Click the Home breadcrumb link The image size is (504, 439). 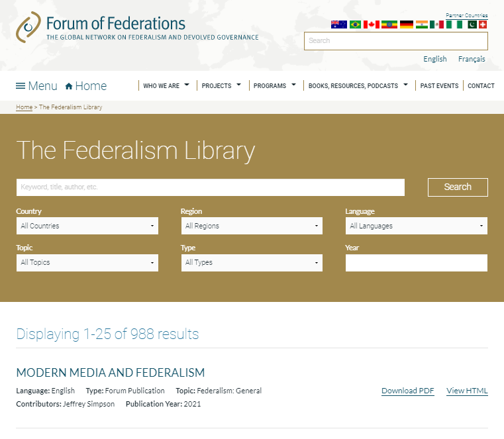[x=24, y=107]
